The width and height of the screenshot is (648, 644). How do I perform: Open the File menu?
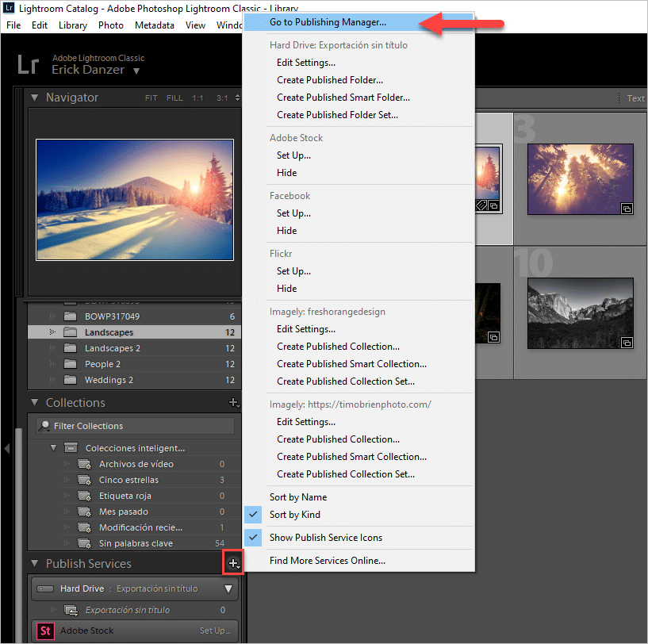(13, 25)
